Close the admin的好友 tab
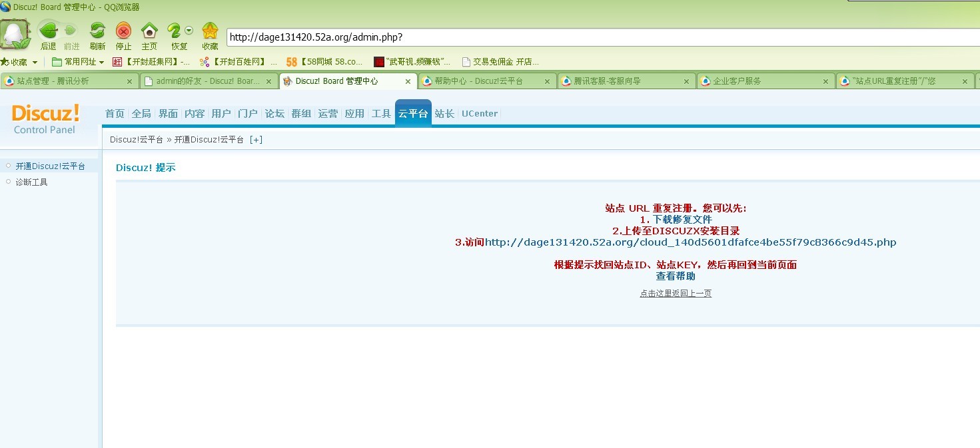Screen dimensions: 980x448 pyautogui.click(x=268, y=82)
